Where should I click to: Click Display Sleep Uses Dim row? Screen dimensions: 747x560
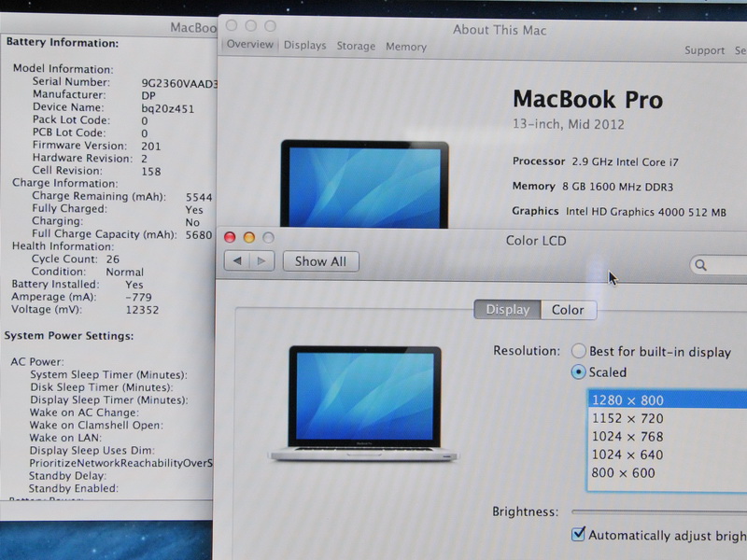pyautogui.click(x=92, y=451)
